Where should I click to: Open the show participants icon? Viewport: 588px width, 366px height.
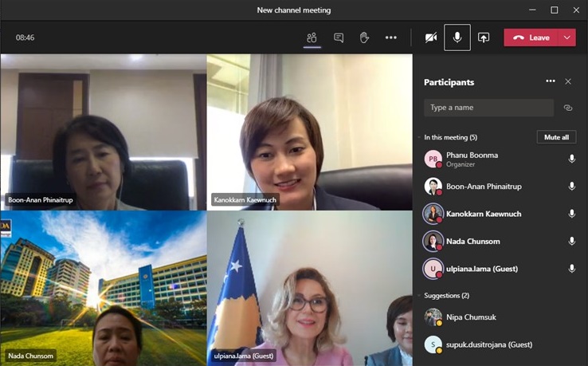[x=312, y=37]
